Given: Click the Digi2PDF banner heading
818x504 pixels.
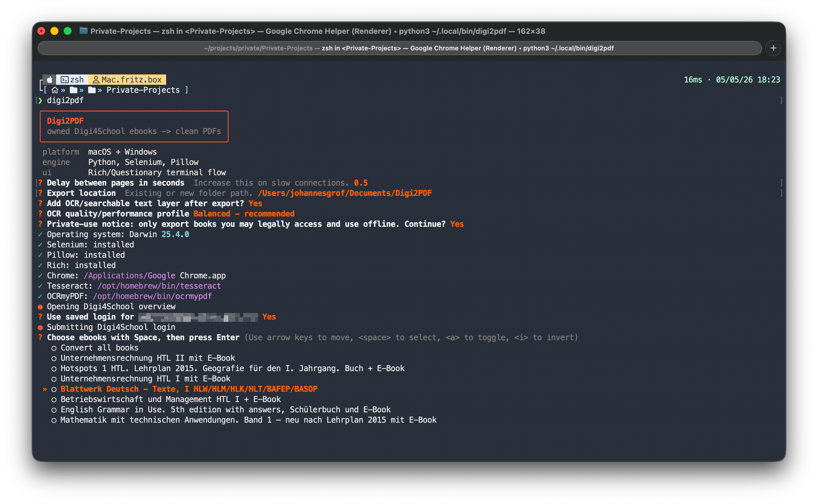Looking at the screenshot, I should [x=65, y=121].
